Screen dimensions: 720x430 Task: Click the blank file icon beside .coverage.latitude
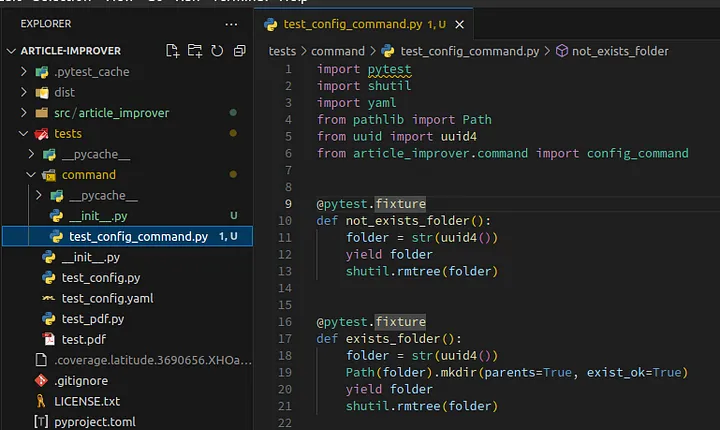(x=41, y=360)
